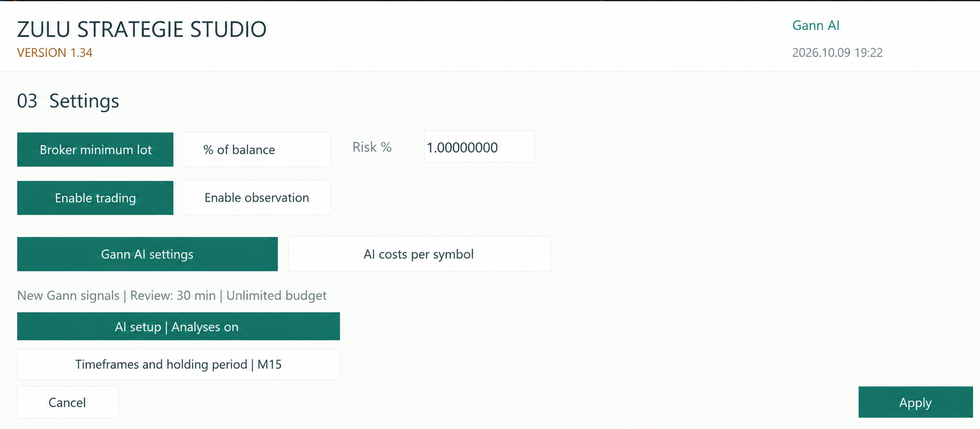Click the VERSION 1.34 text
Image resolution: width=980 pixels, height=429 pixels.
click(55, 53)
